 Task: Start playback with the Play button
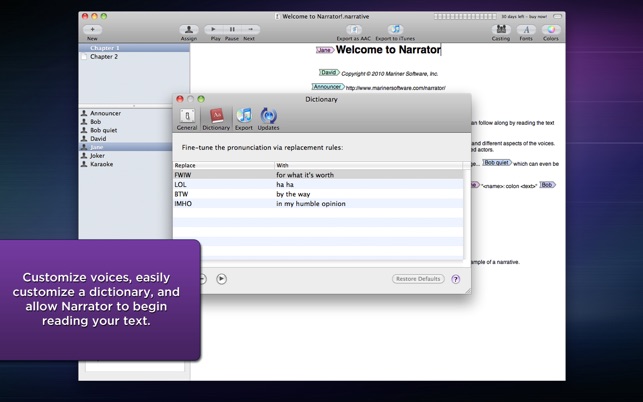[213, 30]
